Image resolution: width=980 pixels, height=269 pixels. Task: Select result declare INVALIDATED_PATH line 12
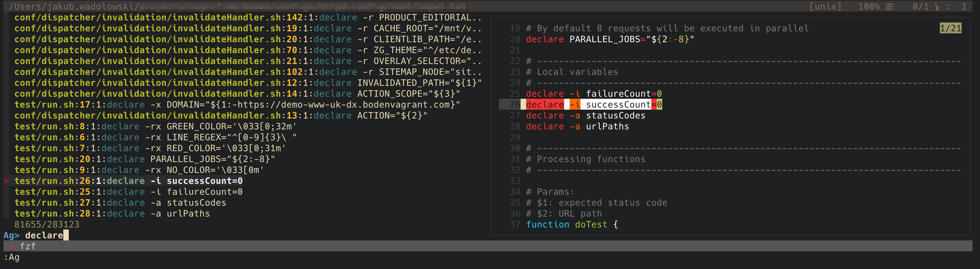(x=248, y=83)
